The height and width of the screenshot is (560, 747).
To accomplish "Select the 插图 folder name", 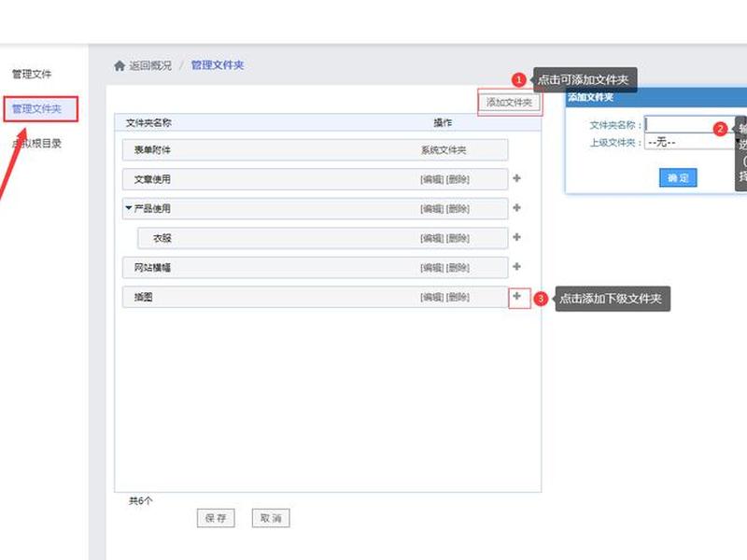I will (x=144, y=297).
